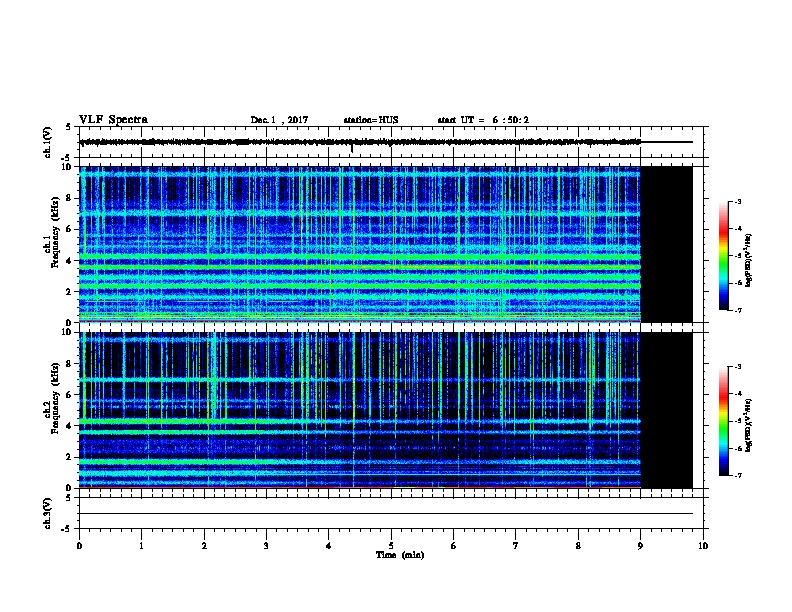792x612 pixels.
Task: Click the "6" kHz tick on ch.2 frequency axis
Action: [x=69, y=395]
